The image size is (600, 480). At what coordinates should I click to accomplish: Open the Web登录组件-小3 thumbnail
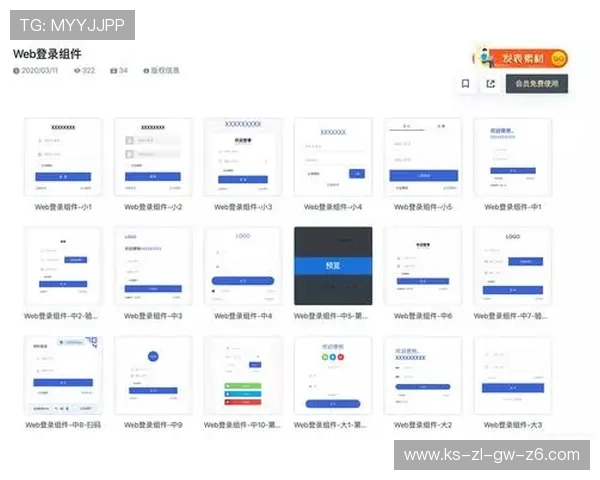coord(243,157)
